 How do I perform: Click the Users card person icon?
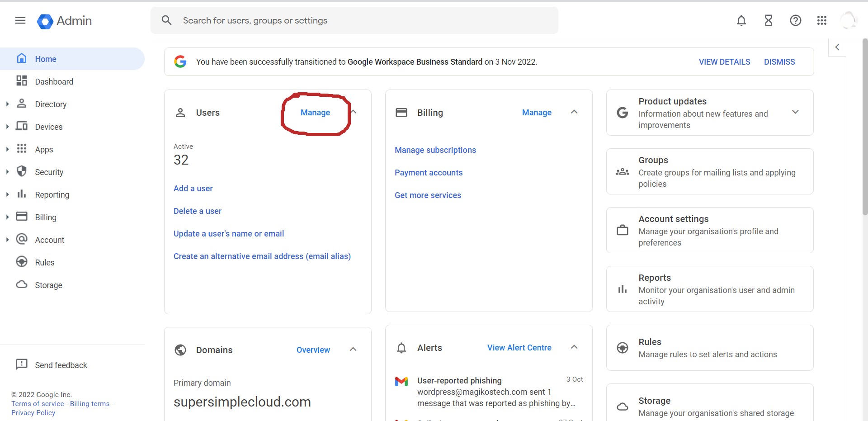[x=180, y=113]
